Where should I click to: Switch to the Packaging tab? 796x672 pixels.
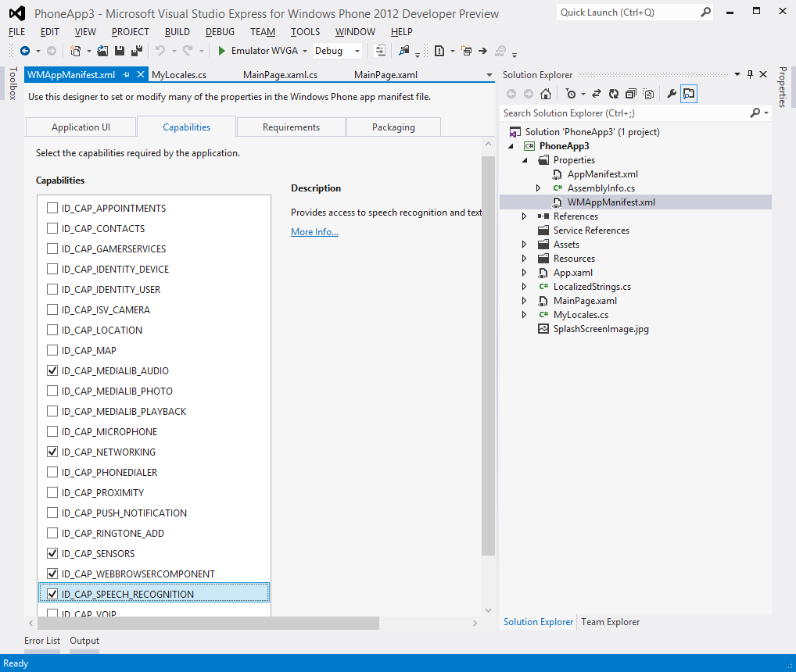[393, 127]
